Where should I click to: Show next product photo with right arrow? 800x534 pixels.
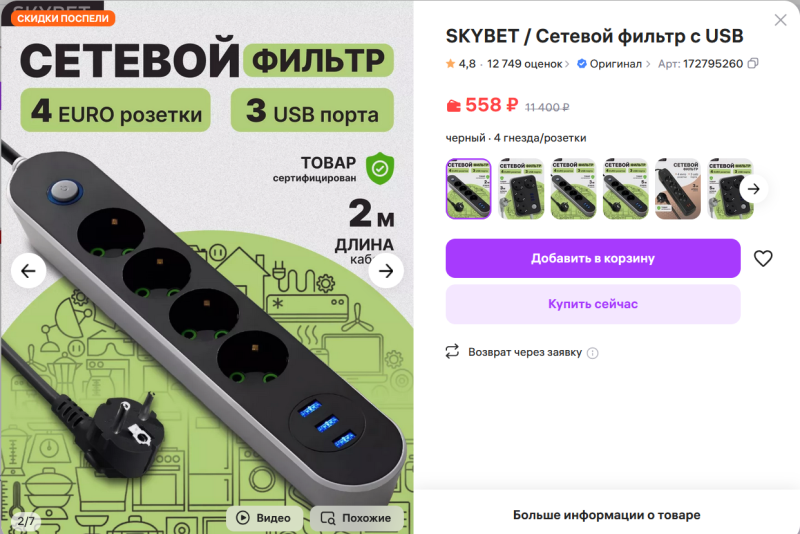(386, 271)
